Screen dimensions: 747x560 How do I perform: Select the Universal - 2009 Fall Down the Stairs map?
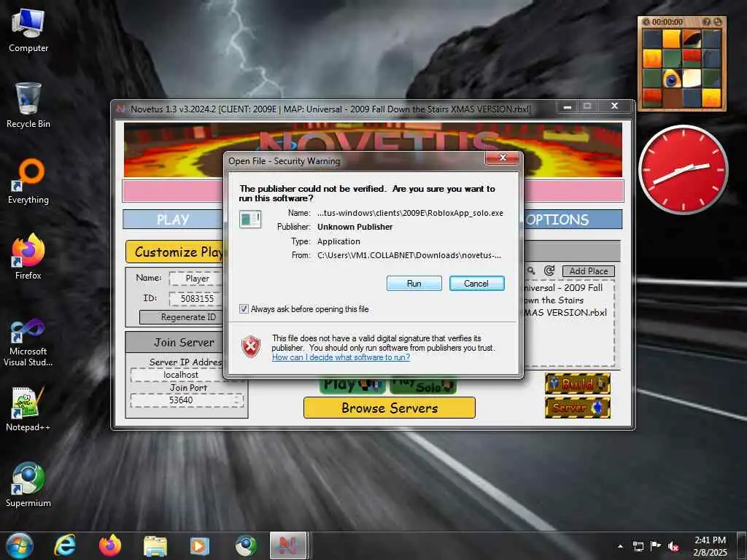point(565,300)
